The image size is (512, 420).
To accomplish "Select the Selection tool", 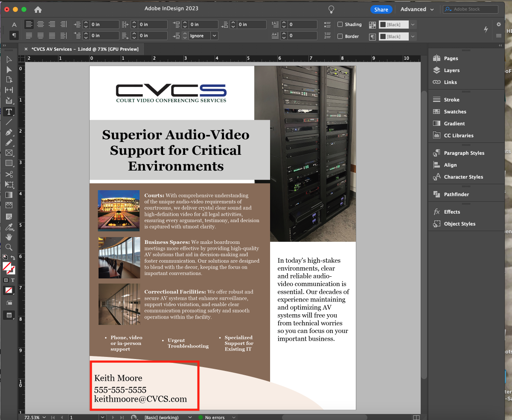I will point(9,59).
